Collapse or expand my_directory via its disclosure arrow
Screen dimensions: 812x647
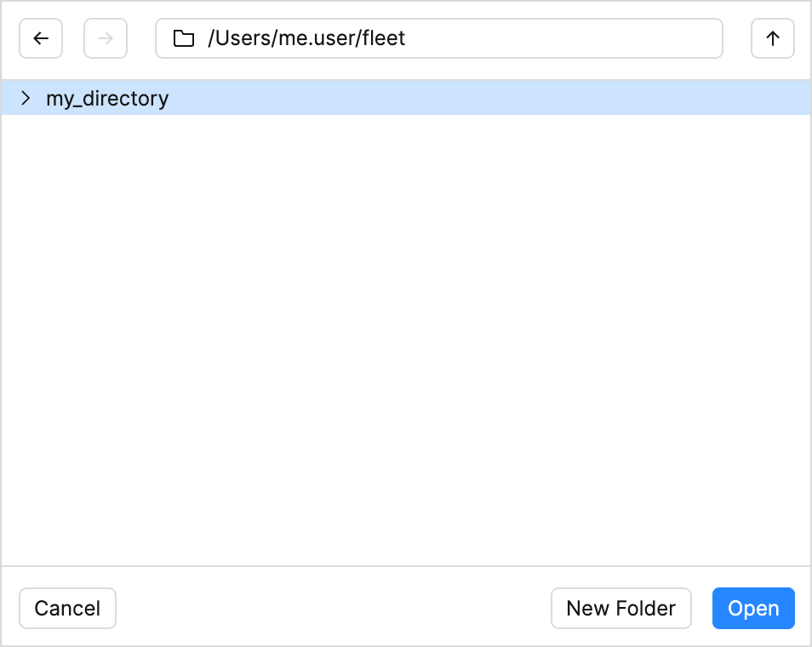pyautogui.click(x=26, y=98)
